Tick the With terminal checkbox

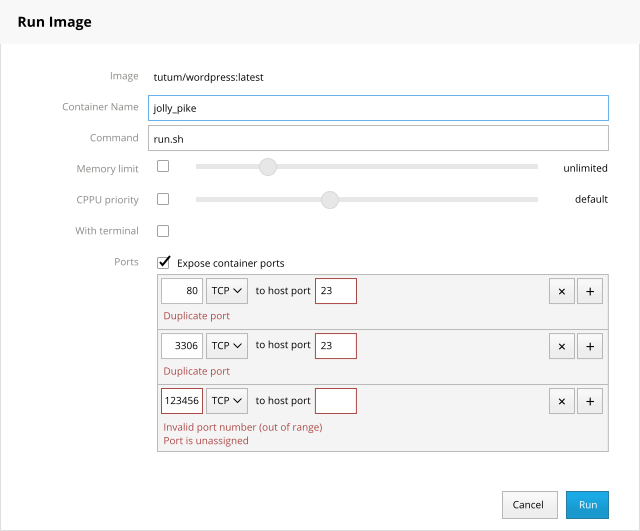[163, 230]
